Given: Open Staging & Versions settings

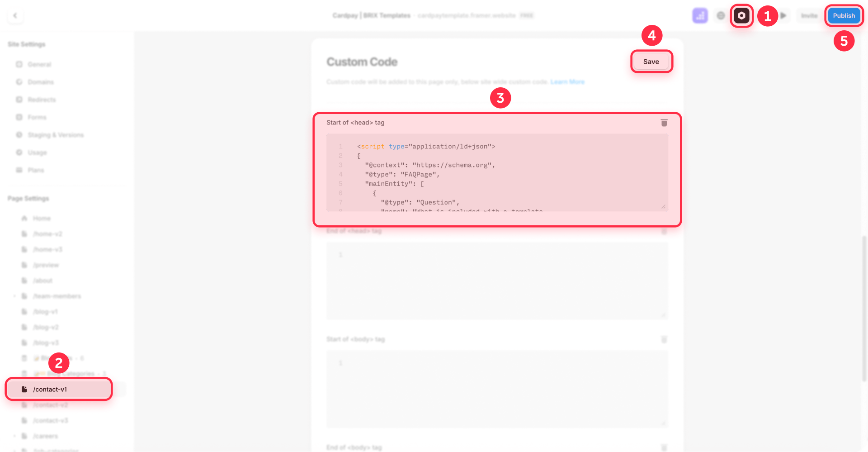Looking at the screenshot, I should coord(56,135).
